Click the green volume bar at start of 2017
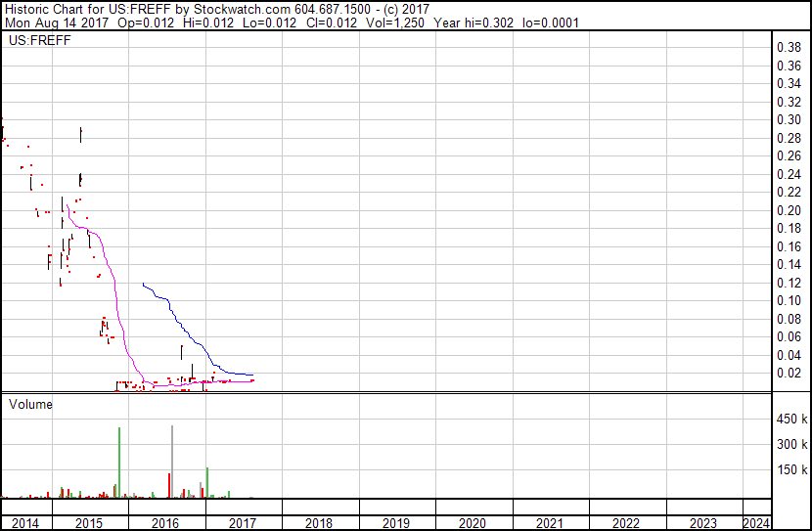This screenshot has height=531, width=812. (x=207, y=482)
